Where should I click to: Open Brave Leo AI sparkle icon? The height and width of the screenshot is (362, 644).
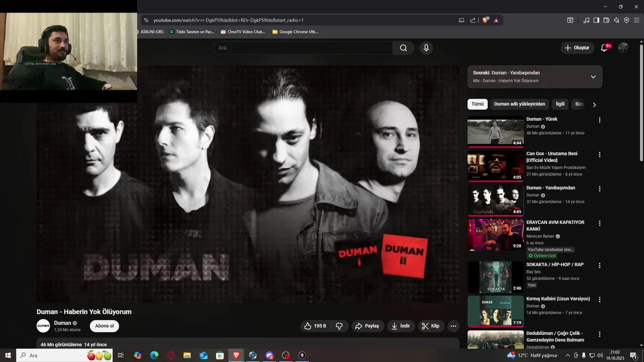(616, 20)
